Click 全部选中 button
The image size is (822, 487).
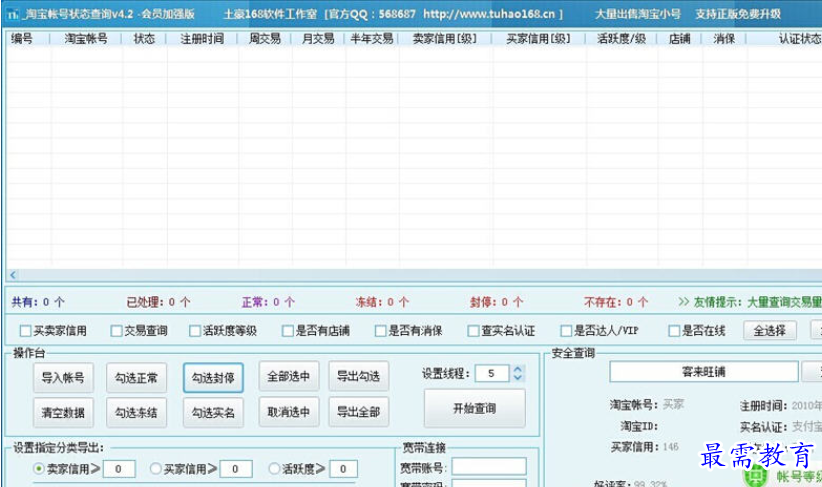pos(288,376)
